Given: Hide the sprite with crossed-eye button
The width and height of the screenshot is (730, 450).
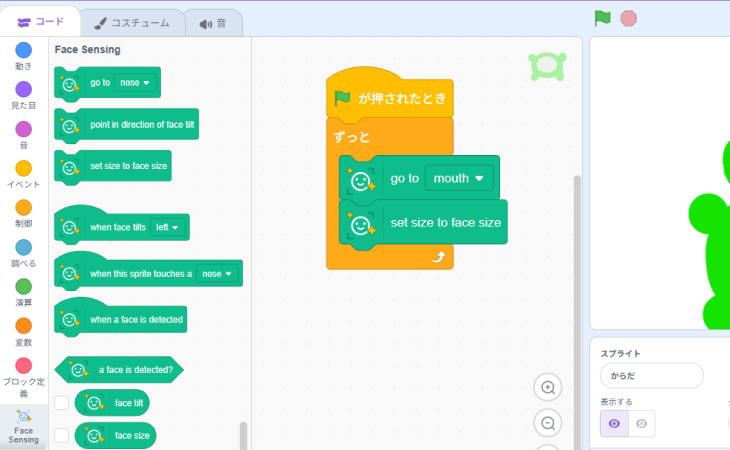Looking at the screenshot, I should pos(641,423).
